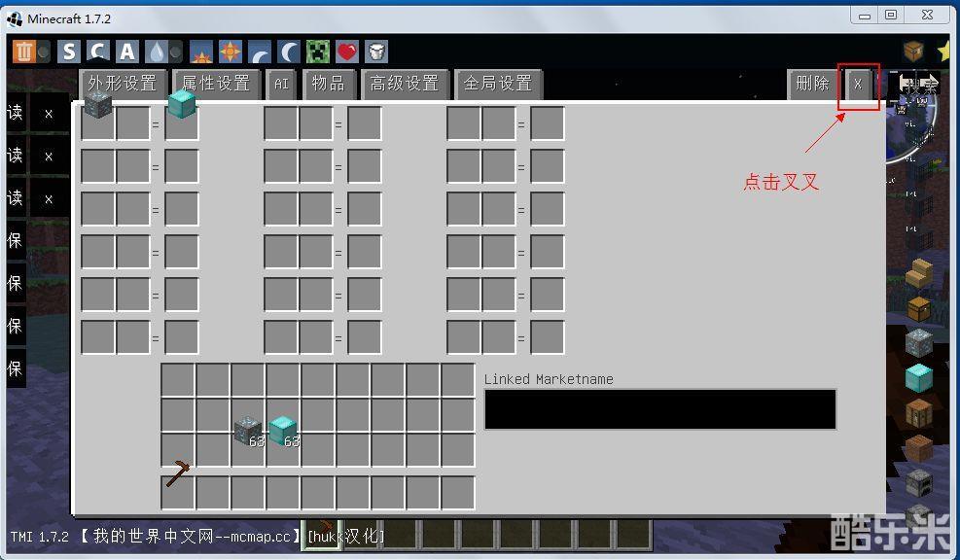Pick diamond ore from TMI item panel

point(919,343)
